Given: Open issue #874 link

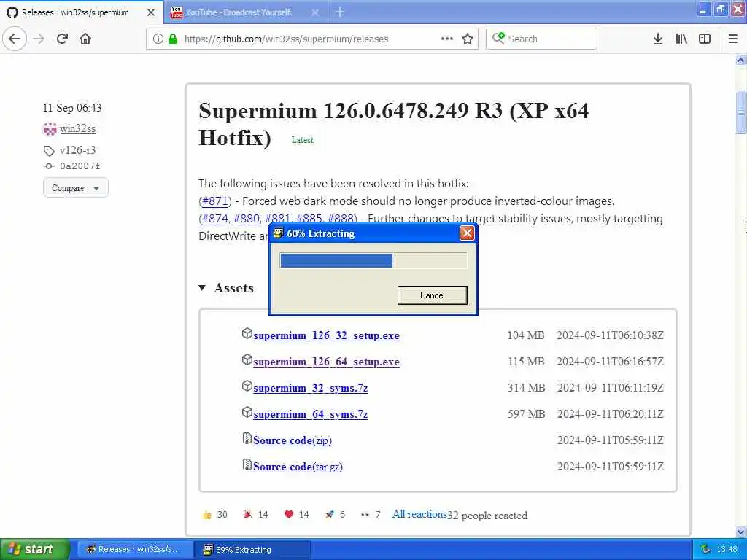Looking at the screenshot, I should click(215, 219).
